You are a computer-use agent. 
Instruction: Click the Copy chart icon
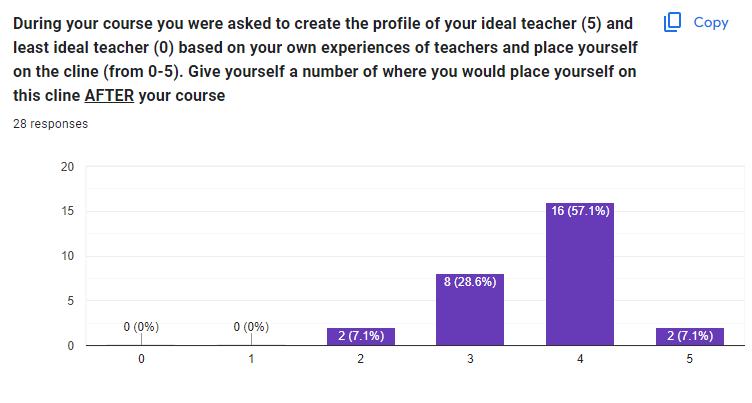click(672, 22)
